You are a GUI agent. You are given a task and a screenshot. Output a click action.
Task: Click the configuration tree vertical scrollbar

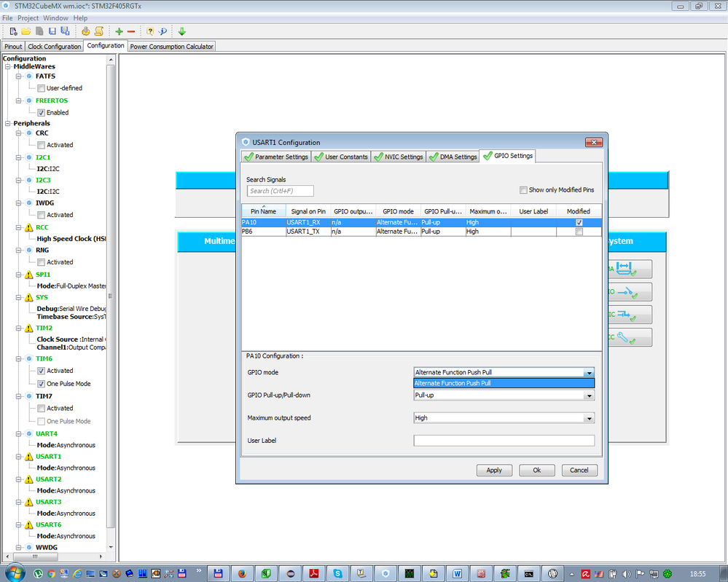(111, 297)
